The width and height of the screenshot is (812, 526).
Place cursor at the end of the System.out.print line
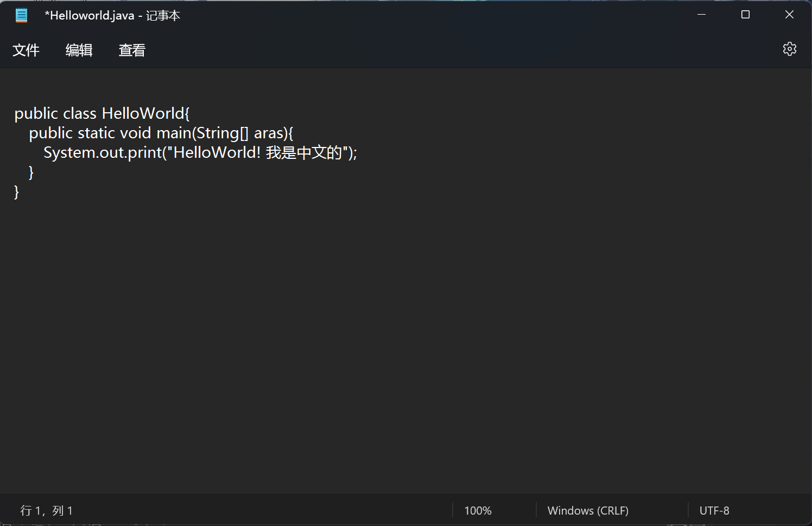[x=358, y=153]
